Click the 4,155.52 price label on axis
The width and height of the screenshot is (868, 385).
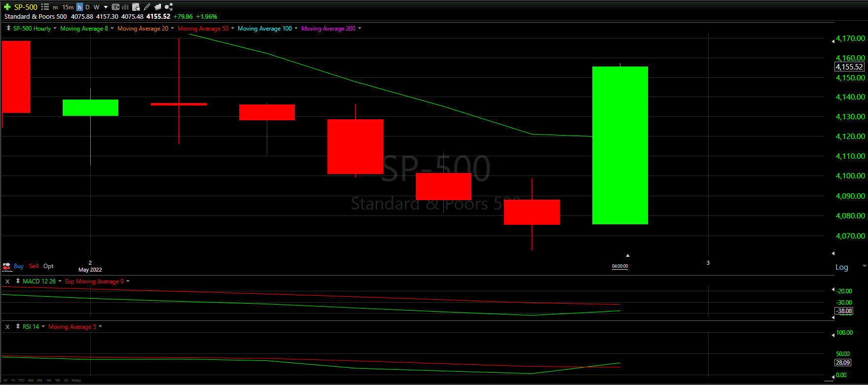pos(849,67)
